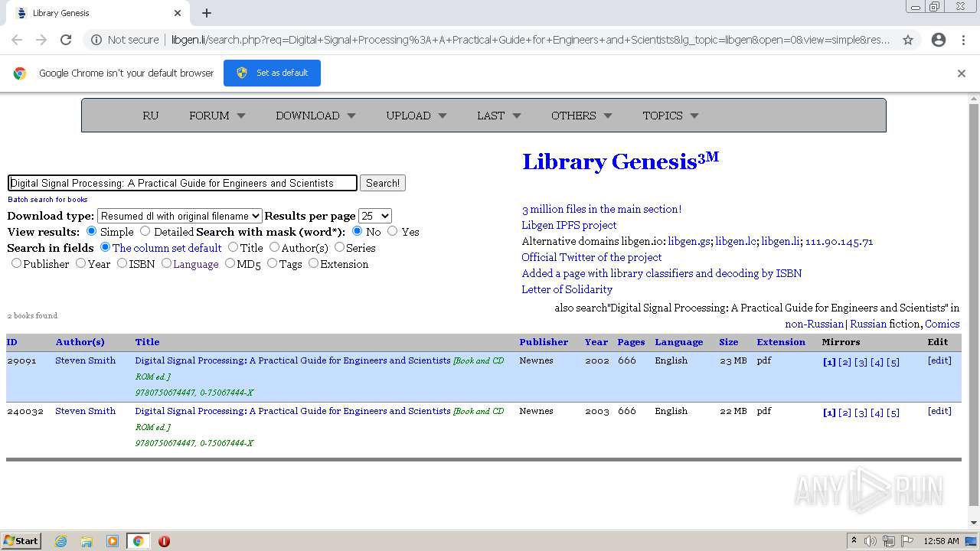Expand the UPLOAD menu
This screenshot has height=551, width=980.
[416, 116]
